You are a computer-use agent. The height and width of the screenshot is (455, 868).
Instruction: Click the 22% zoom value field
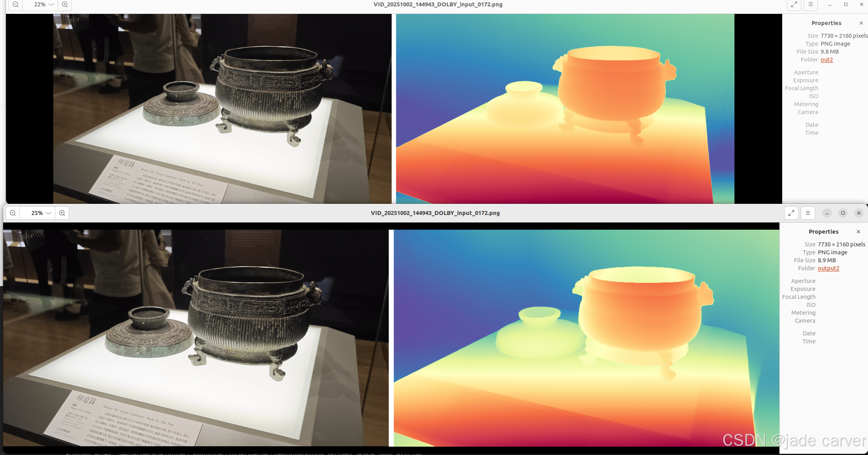click(x=39, y=5)
